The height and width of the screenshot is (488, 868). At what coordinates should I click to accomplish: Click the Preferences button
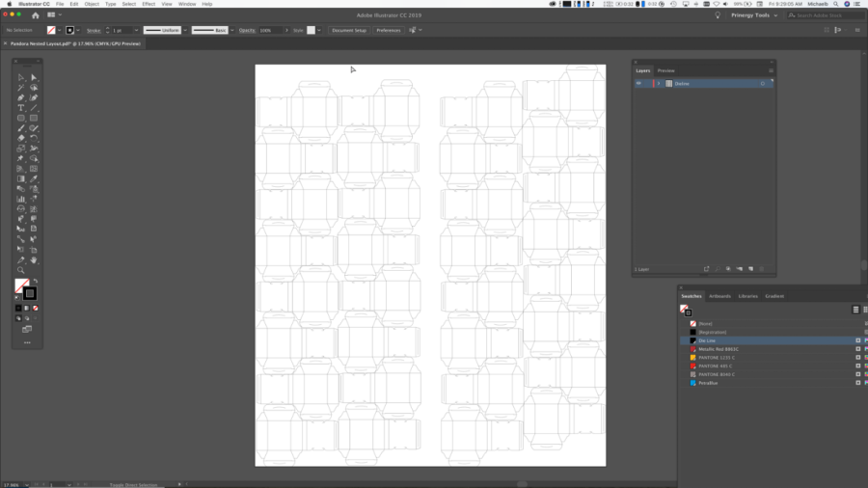click(388, 30)
